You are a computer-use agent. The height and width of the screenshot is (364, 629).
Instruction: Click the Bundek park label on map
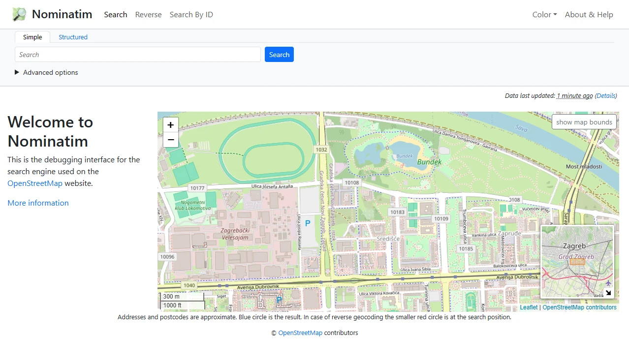coord(429,162)
